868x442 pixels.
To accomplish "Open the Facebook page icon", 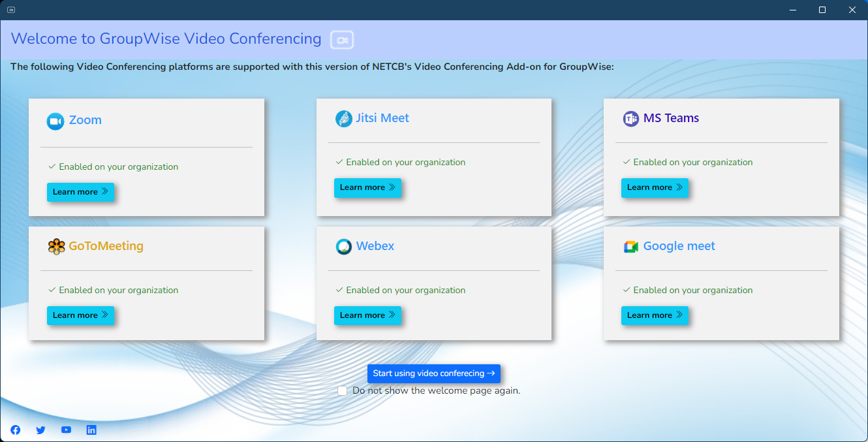I will [x=16, y=430].
